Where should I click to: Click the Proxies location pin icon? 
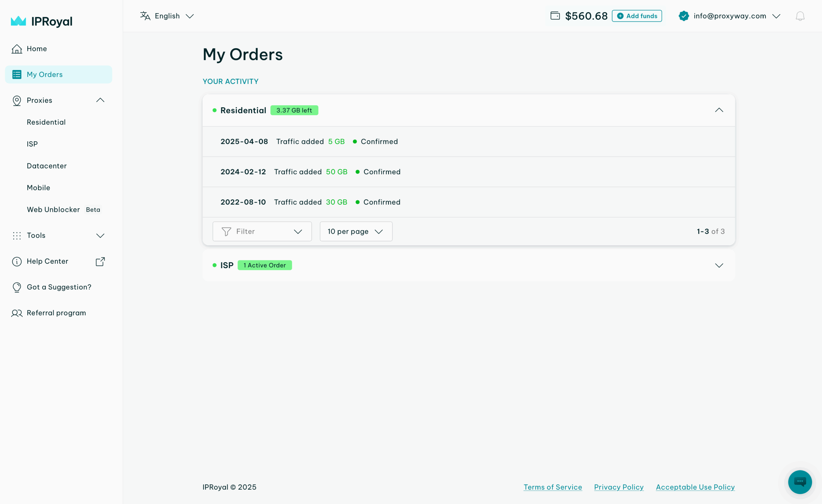click(x=17, y=100)
